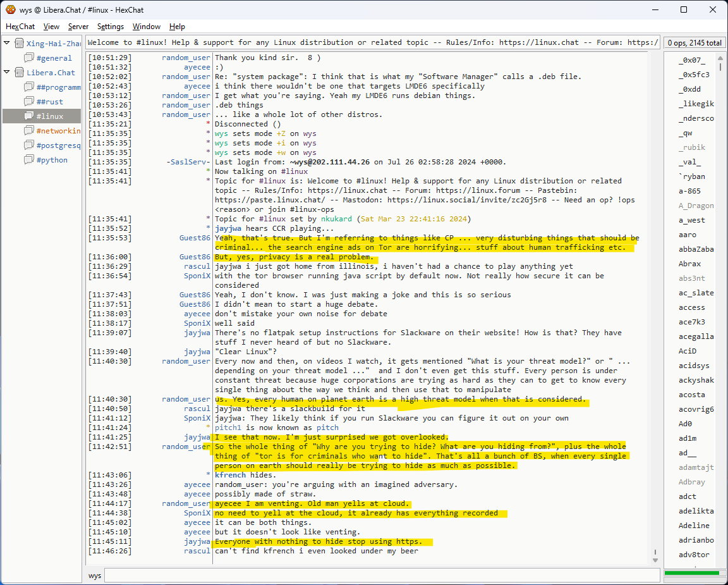Viewport: 728px width, 585px height.
Task: Click the Xing-Hai-Zhai server icon
Action: pos(19,44)
